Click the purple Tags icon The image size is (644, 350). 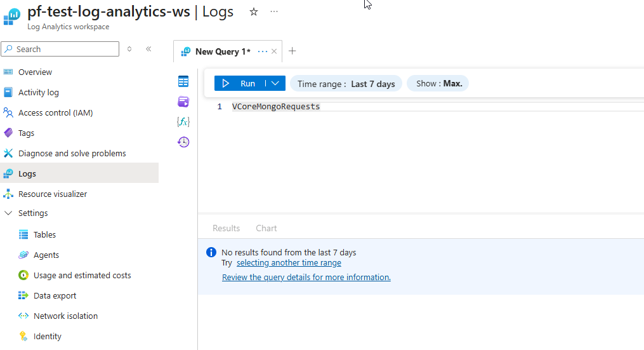(x=8, y=133)
